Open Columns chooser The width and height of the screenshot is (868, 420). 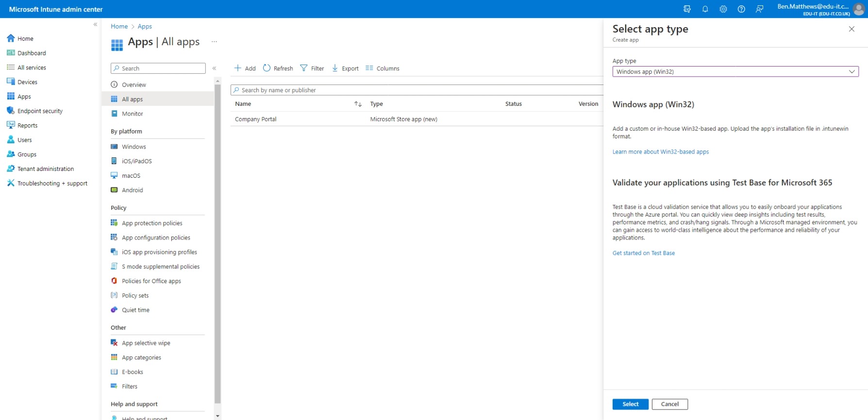pyautogui.click(x=383, y=68)
